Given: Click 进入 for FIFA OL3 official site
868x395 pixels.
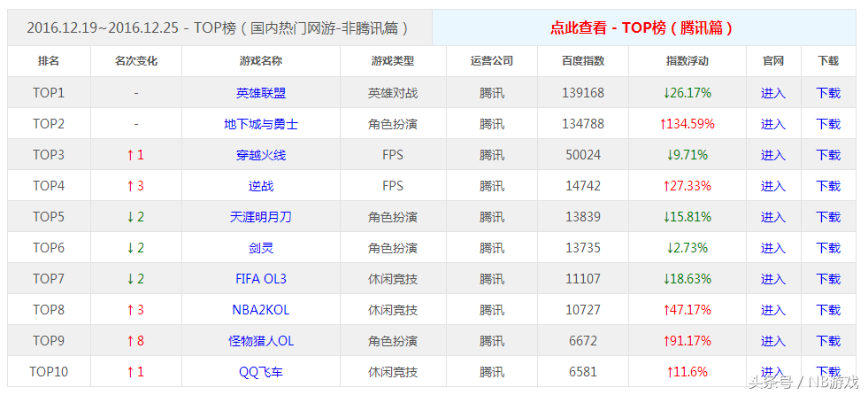Looking at the screenshot, I should (773, 279).
